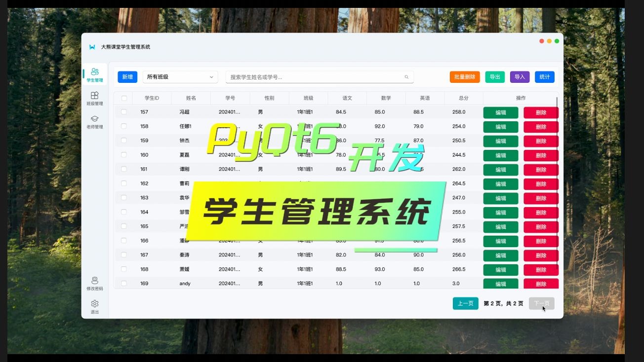
Task: Click 退出 gear icon in sidebar
Action: pyautogui.click(x=94, y=304)
